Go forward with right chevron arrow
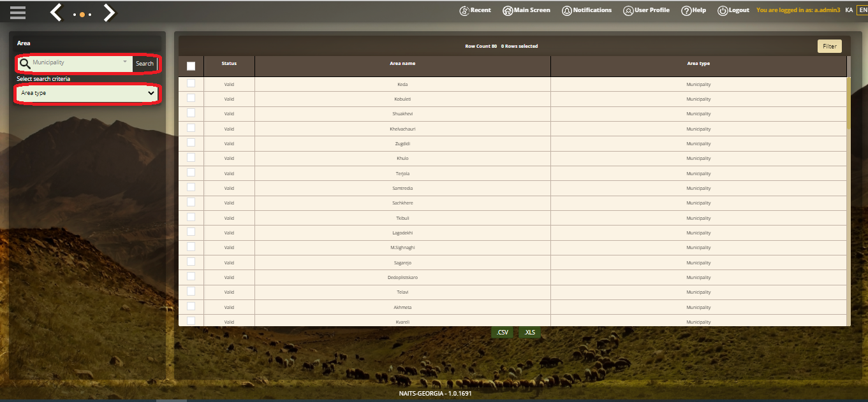Screen dimensions: 868x402 pyautogui.click(x=110, y=12)
